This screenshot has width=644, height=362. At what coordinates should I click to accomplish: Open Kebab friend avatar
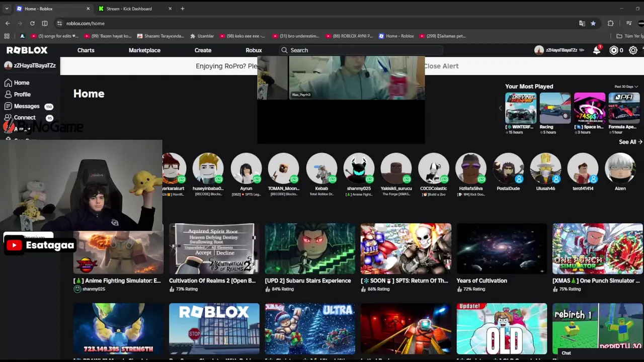click(x=321, y=169)
